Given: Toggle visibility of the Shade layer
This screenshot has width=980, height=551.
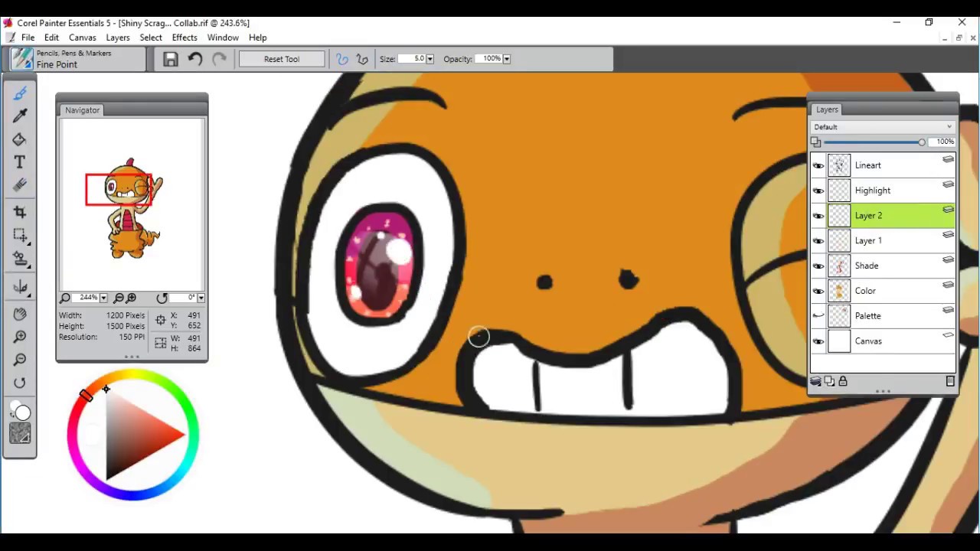Looking at the screenshot, I should click(x=818, y=266).
